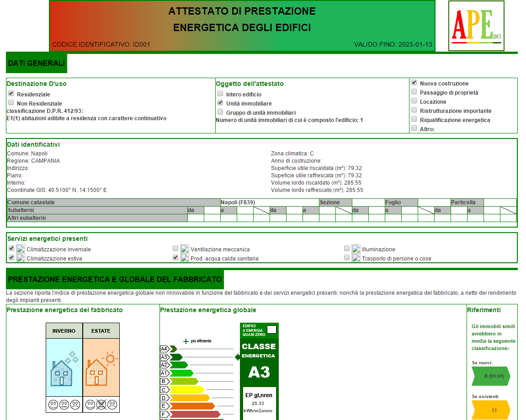Tick the Edifici a energia quasi zero box
The width and height of the screenshot is (526, 420).
tap(272, 330)
